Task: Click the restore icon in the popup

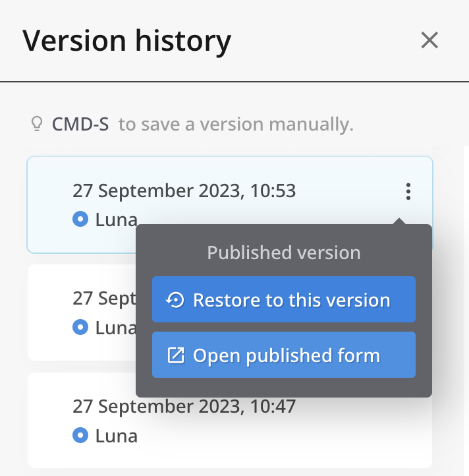Action: click(175, 301)
